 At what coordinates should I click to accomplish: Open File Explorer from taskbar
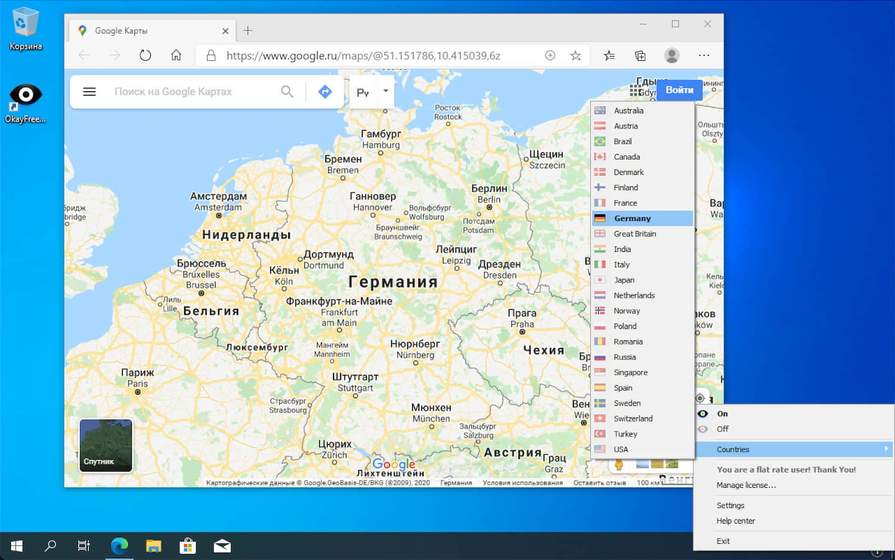(x=154, y=546)
